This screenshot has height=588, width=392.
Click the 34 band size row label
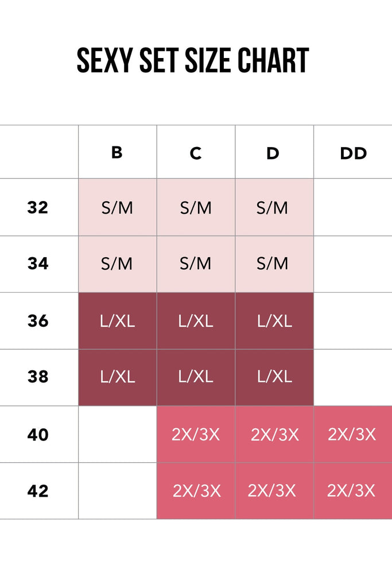coord(38,264)
